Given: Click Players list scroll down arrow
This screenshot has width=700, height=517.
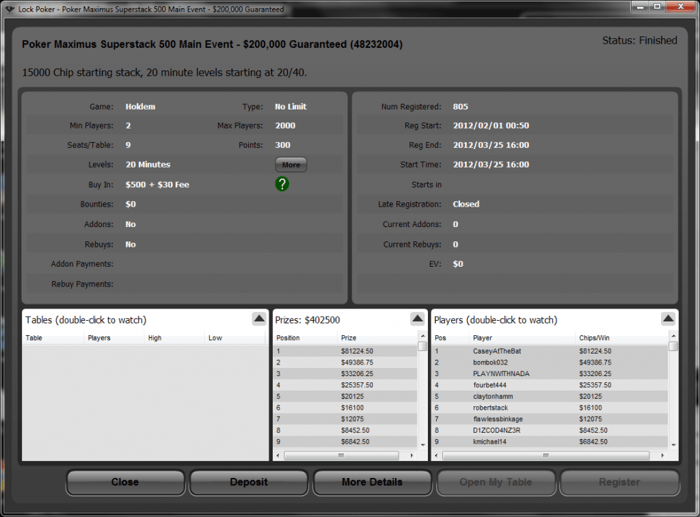Looking at the screenshot, I should (x=673, y=445).
